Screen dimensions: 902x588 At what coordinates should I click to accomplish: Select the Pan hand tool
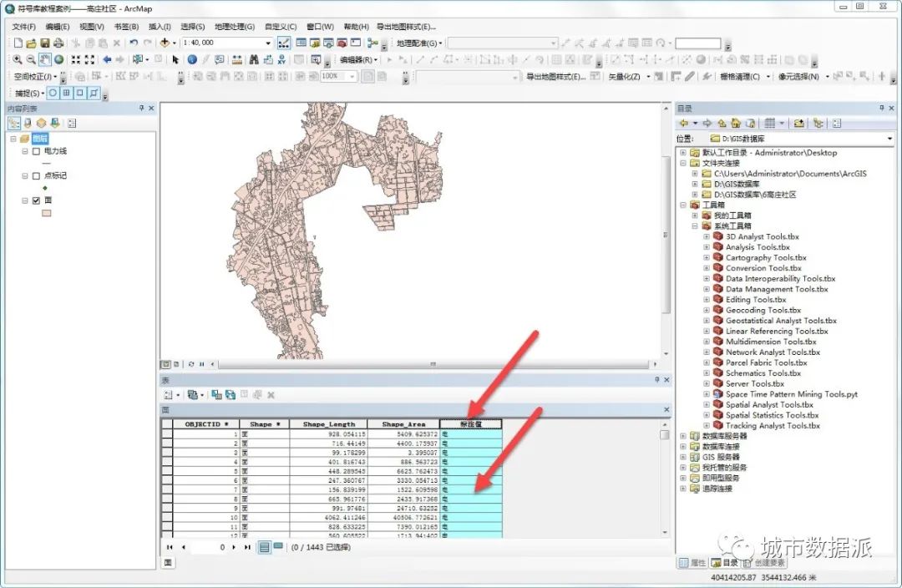click(x=45, y=59)
